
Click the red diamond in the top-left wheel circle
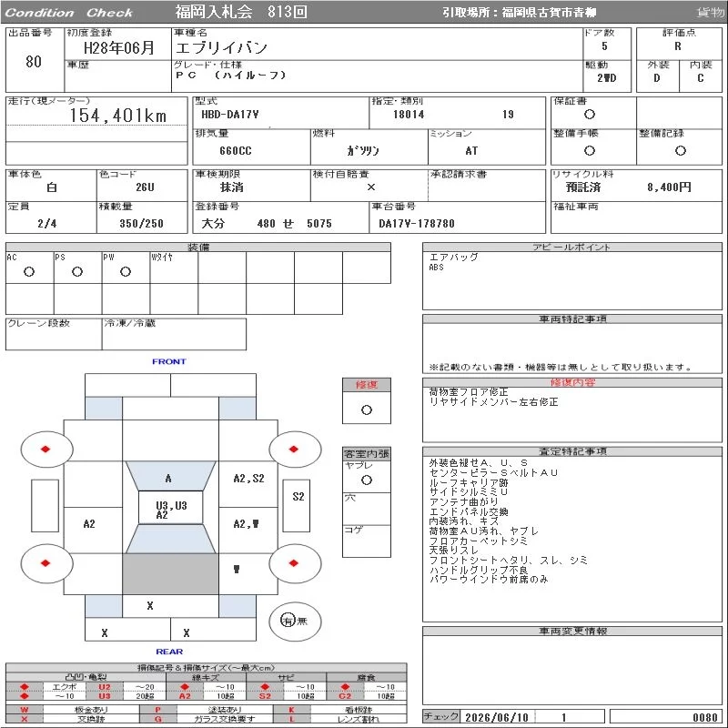[x=45, y=449]
